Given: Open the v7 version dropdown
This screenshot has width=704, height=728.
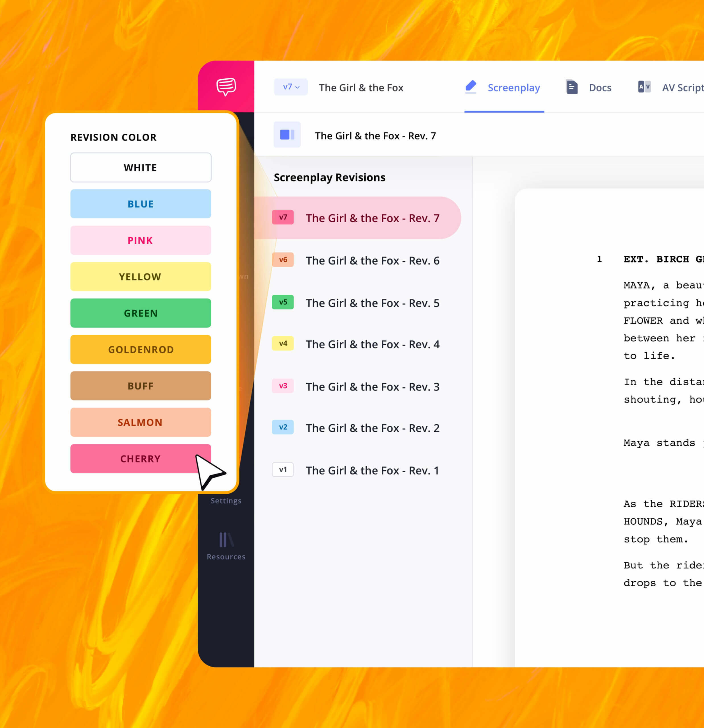Looking at the screenshot, I should [291, 87].
